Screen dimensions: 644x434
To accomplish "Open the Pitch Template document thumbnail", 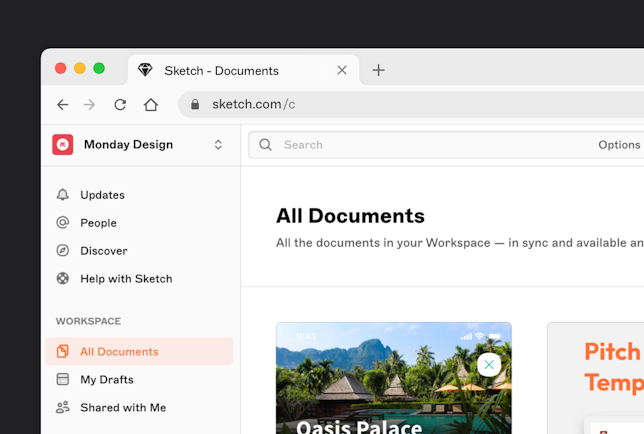I will [x=600, y=380].
